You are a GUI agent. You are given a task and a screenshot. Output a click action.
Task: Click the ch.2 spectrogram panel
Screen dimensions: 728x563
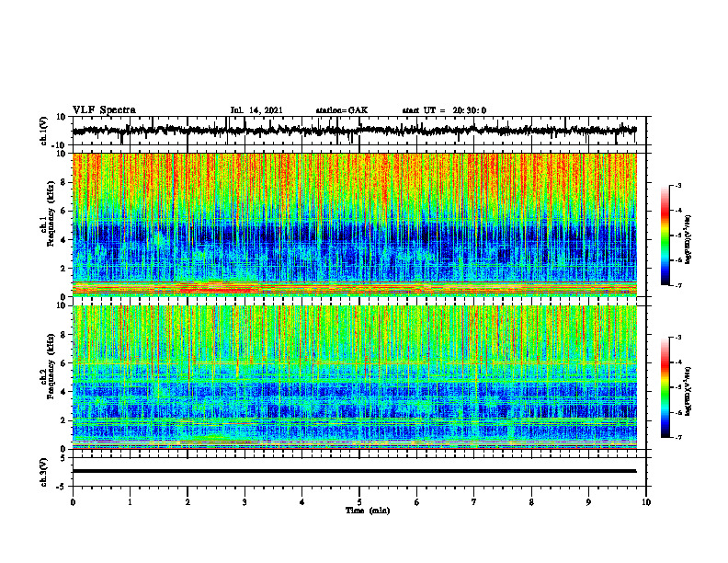(355, 377)
